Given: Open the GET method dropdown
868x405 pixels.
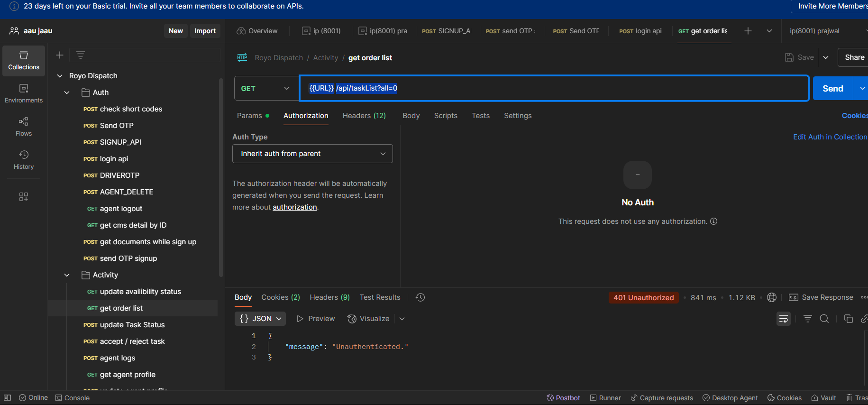Looking at the screenshot, I should pos(265,89).
